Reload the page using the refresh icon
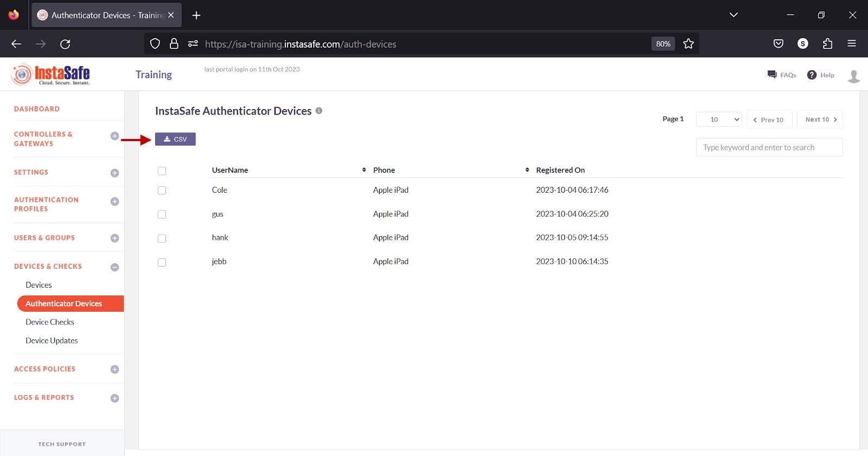This screenshot has width=868, height=456. (65, 44)
